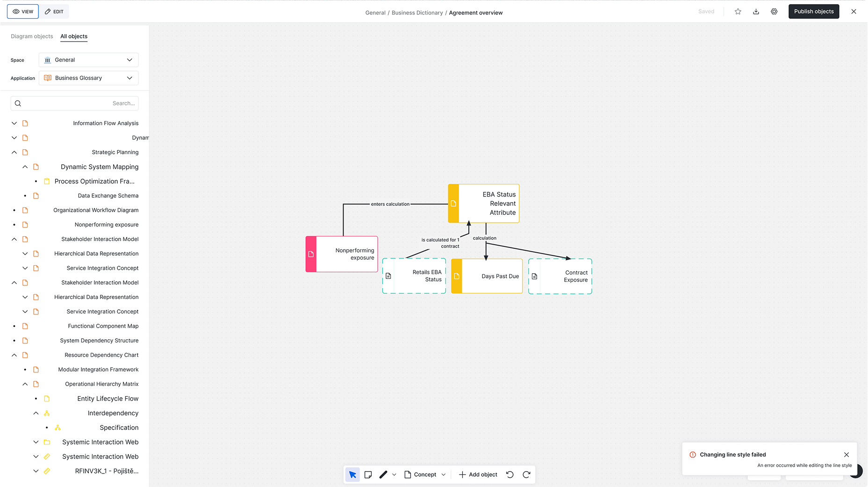
Task: Click the star to favorite this diagram
Action: pos(738,11)
